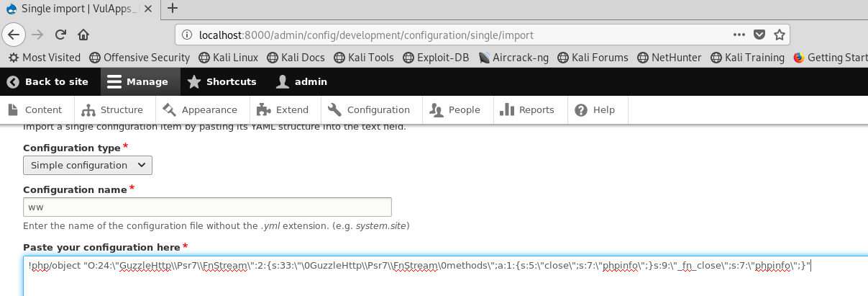
Task: Click inside the Paste your configuration textarea
Action: (x=446, y=276)
